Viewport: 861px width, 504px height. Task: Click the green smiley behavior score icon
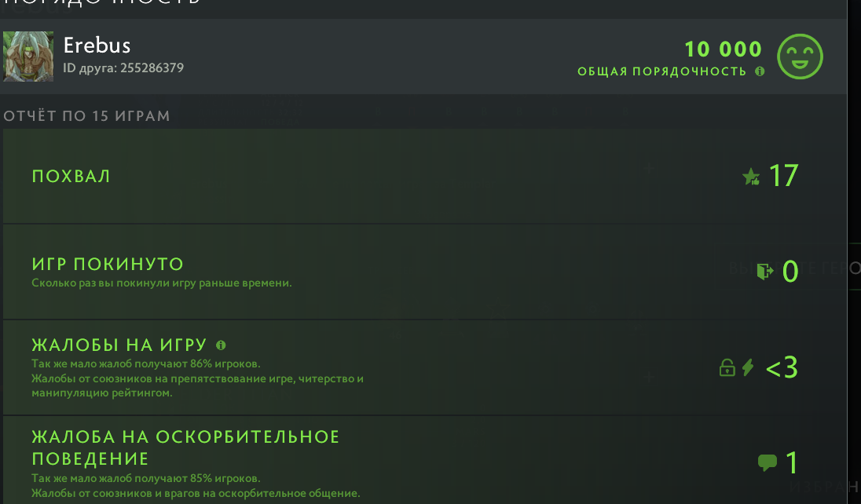point(801,57)
